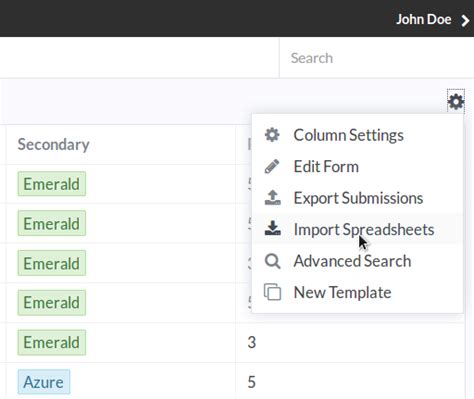The image size is (474, 399).
Task: Select Edit Form menu entry
Action: click(x=357, y=166)
